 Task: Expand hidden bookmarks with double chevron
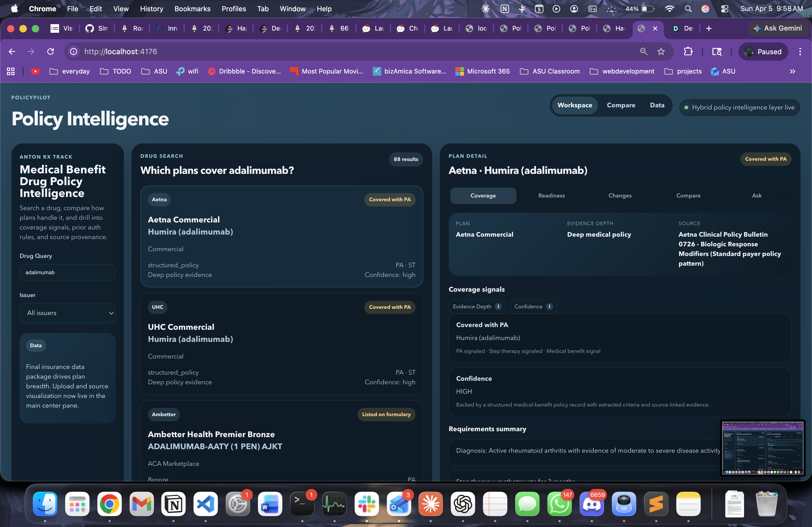(x=792, y=71)
